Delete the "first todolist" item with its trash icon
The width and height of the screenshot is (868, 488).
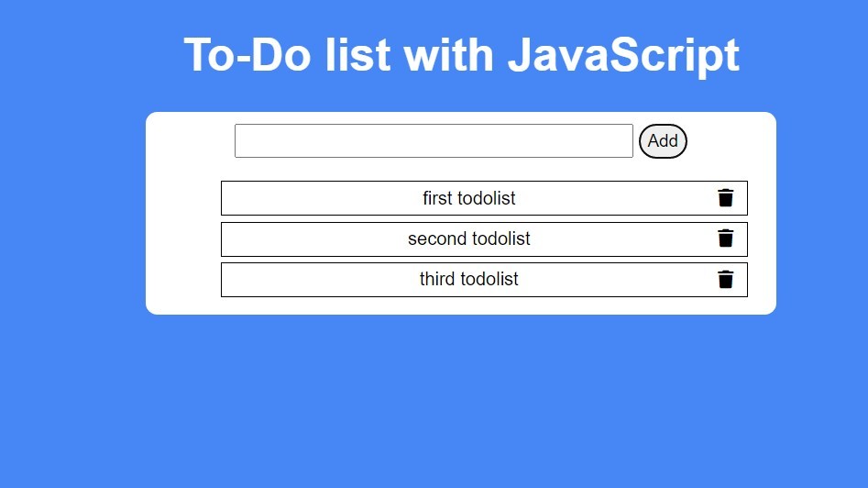725,198
